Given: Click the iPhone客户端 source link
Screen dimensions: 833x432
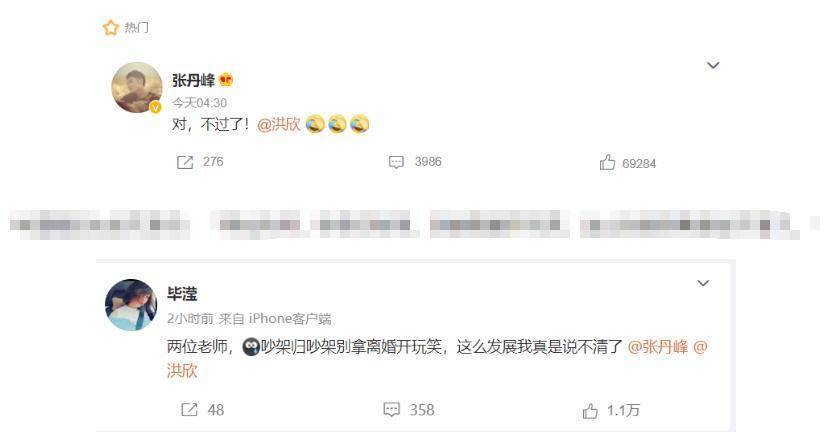Looking at the screenshot, I should tap(290, 318).
